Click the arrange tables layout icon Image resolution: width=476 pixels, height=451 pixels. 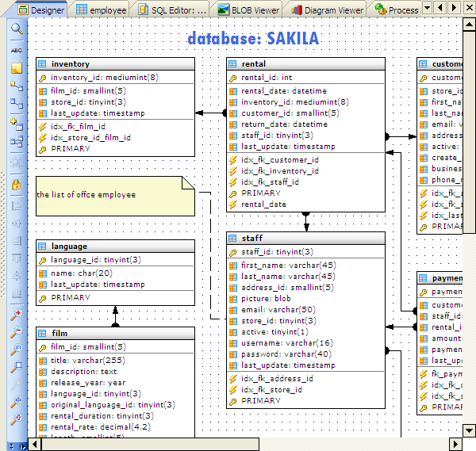pos(17,142)
